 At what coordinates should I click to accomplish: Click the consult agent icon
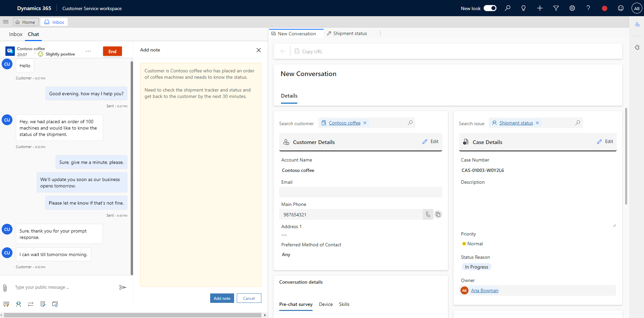(19, 304)
